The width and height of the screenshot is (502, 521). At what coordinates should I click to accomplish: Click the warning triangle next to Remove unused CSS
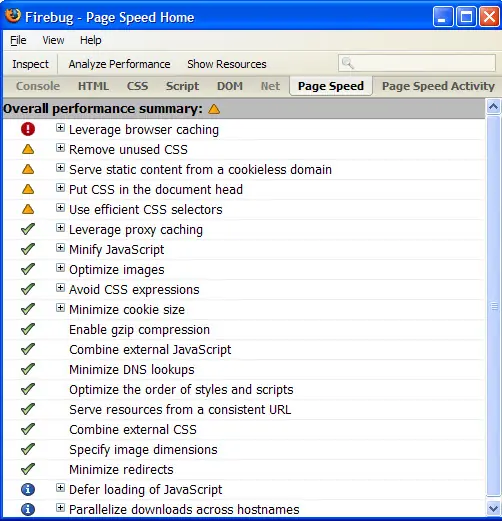coord(28,149)
